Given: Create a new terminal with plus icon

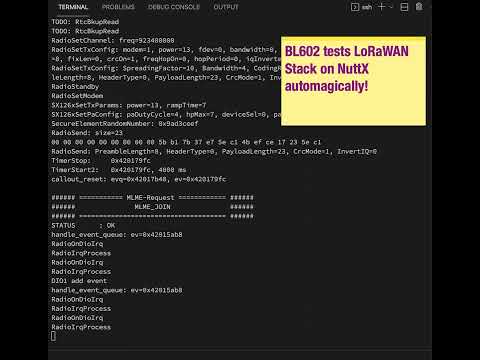Looking at the screenshot, I should tap(382, 7).
